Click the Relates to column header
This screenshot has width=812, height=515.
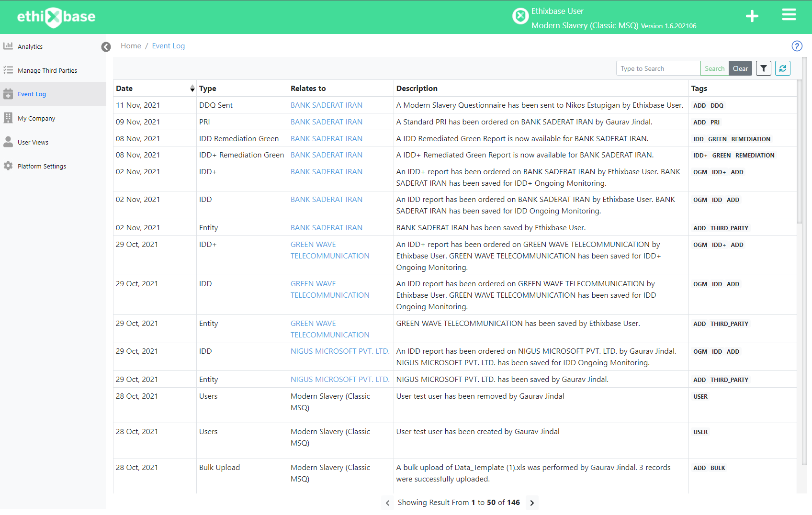pos(340,89)
